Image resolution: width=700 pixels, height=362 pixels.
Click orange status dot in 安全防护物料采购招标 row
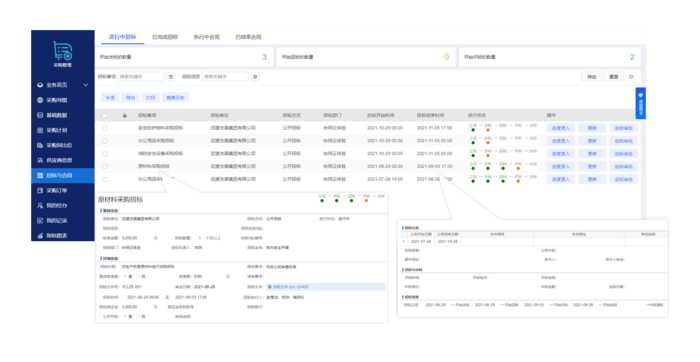[488, 130]
